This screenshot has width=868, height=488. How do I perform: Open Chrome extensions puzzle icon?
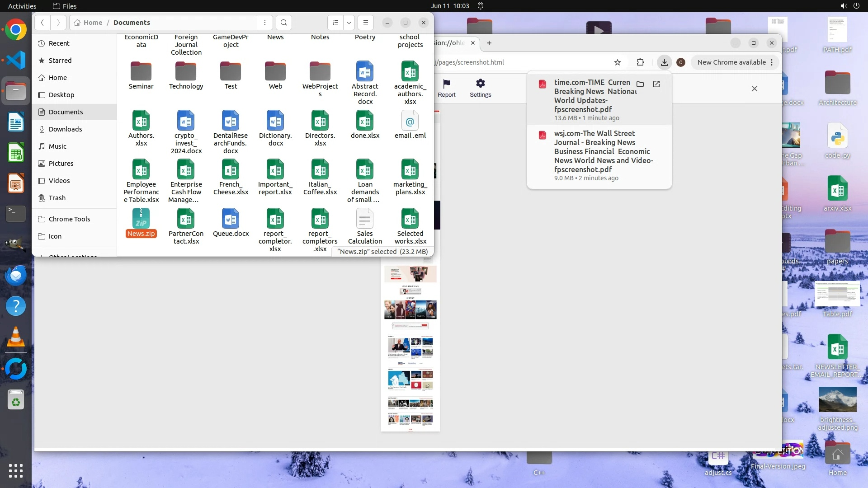point(640,62)
